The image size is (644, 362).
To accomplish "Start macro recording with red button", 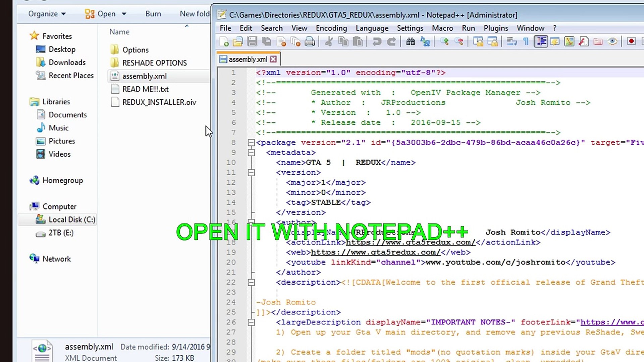I will tap(631, 41).
